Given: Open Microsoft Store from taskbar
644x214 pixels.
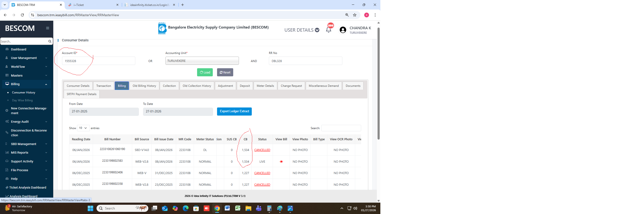Looking at the screenshot, I should pos(196,208).
